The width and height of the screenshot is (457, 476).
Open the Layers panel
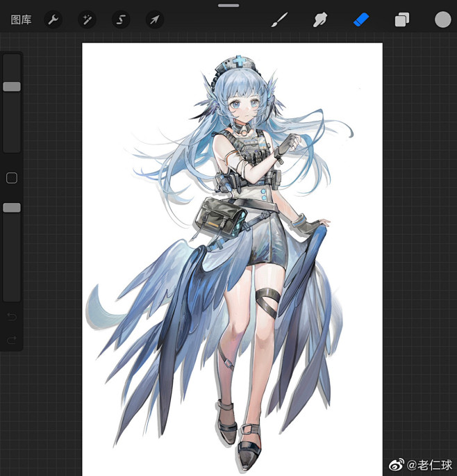[x=401, y=19]
